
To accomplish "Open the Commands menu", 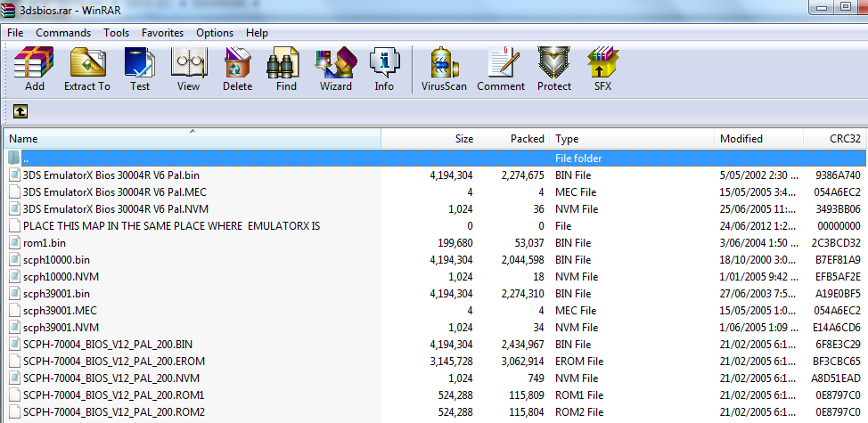I will 63,33.
